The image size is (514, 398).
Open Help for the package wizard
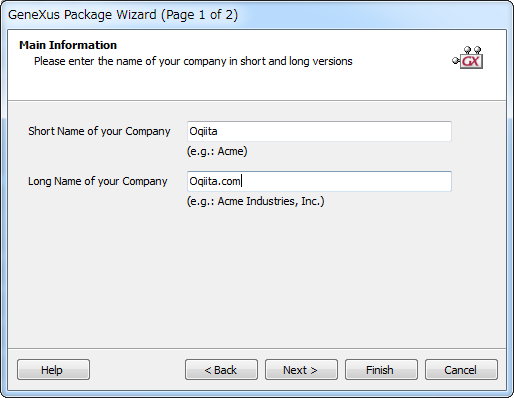tap(53, 370)
